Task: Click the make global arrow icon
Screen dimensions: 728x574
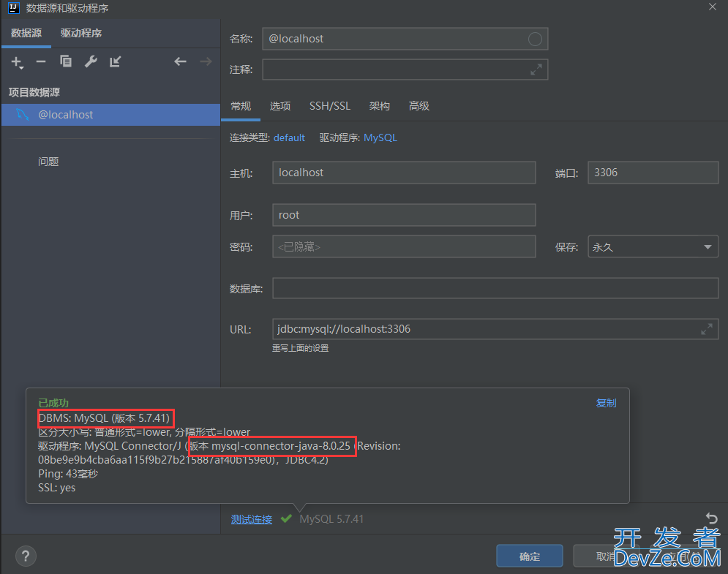Action: pos(115,61)
